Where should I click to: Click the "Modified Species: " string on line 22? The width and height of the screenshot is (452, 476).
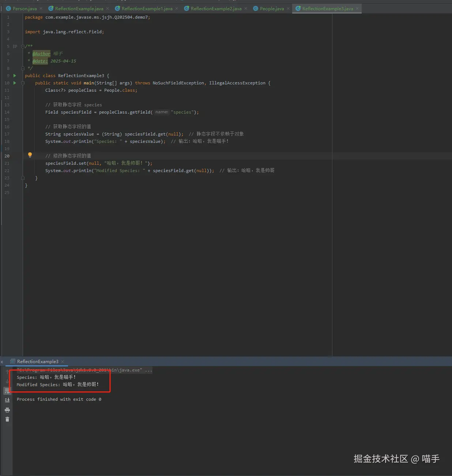coord(119,171)
